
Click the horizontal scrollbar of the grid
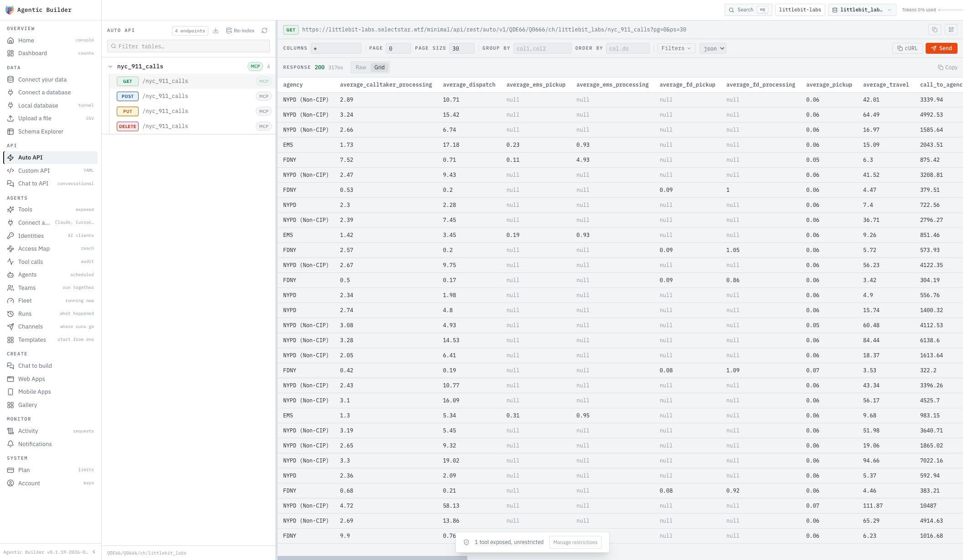(373, 558)
